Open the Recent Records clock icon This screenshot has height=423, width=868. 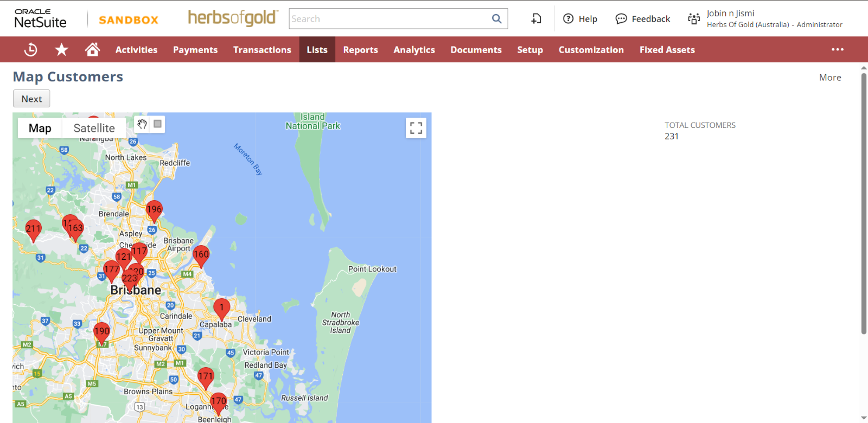pos(31,49)
